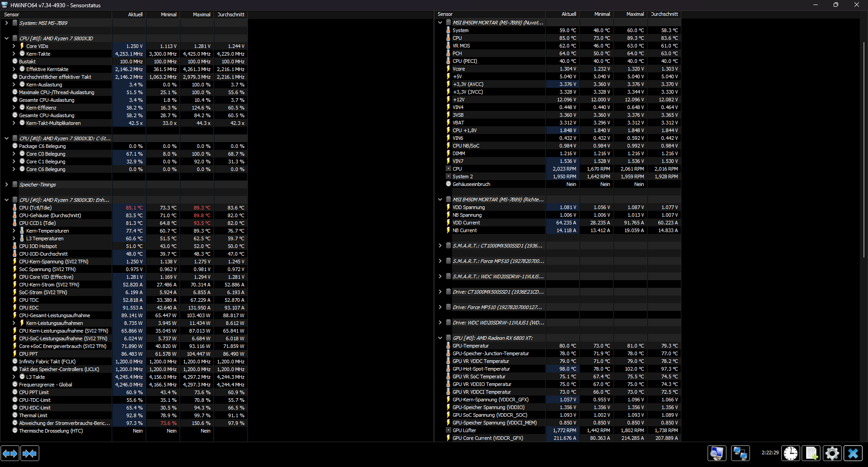Viewport: 868px width, 467px height.
Task: Click the left panel Minimal column header
Action: [163, 14]
